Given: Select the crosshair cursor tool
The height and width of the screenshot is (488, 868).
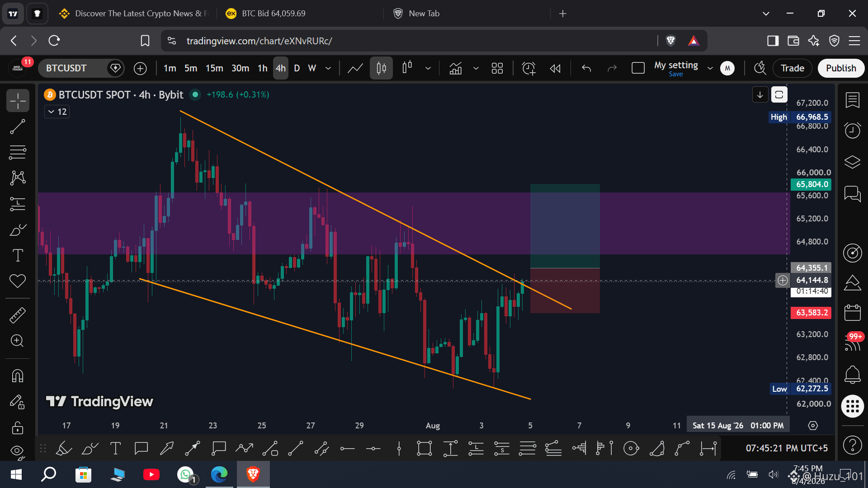Looking at the screenshot, I should (18, 100).
